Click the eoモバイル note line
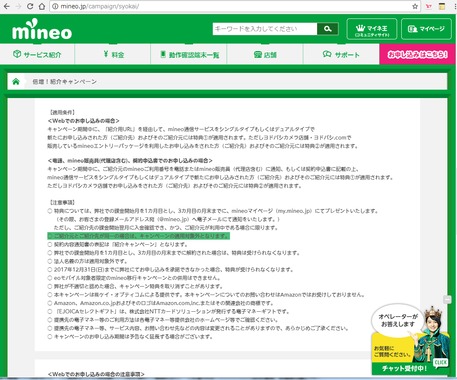Image resolution: width=457 pixels, height=380 pixels. click(134, 278)
